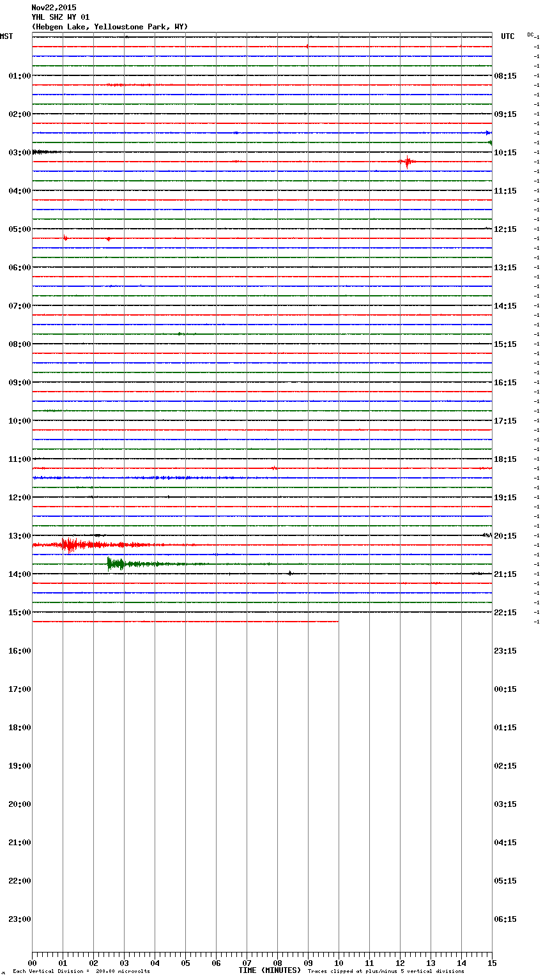Image resolution: width=543 pixels, height=980 pixels.
Task: Click the "05:00" MST hour label
Action: click(20, 229)
